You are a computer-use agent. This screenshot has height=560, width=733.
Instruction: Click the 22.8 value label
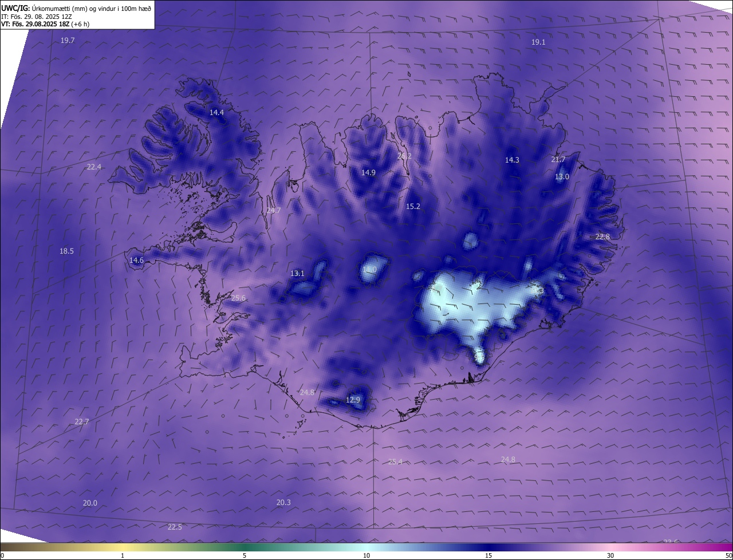(602, 237)
